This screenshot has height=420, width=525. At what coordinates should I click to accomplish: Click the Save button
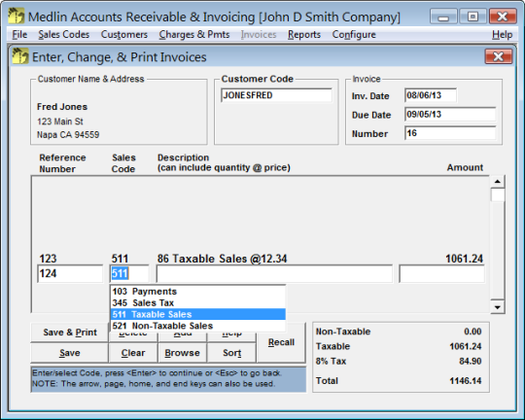(x=70, y=353)
